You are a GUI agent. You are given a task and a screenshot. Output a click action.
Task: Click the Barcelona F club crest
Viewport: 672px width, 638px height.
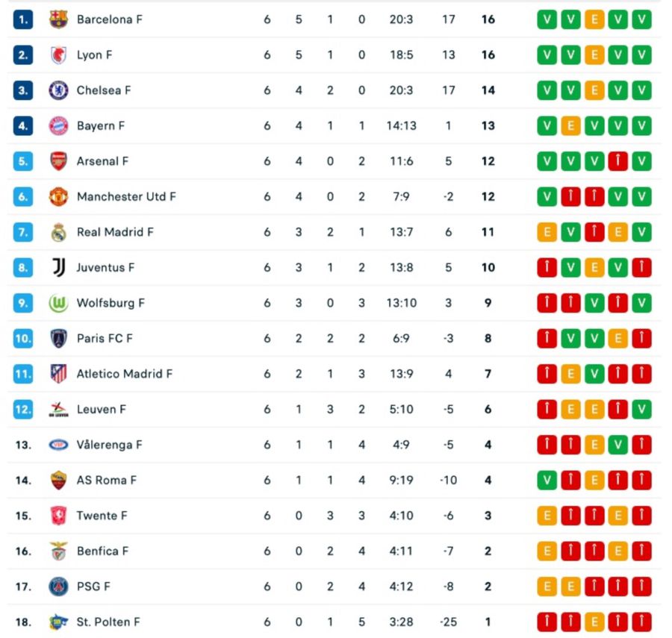[x=58, y=19]
